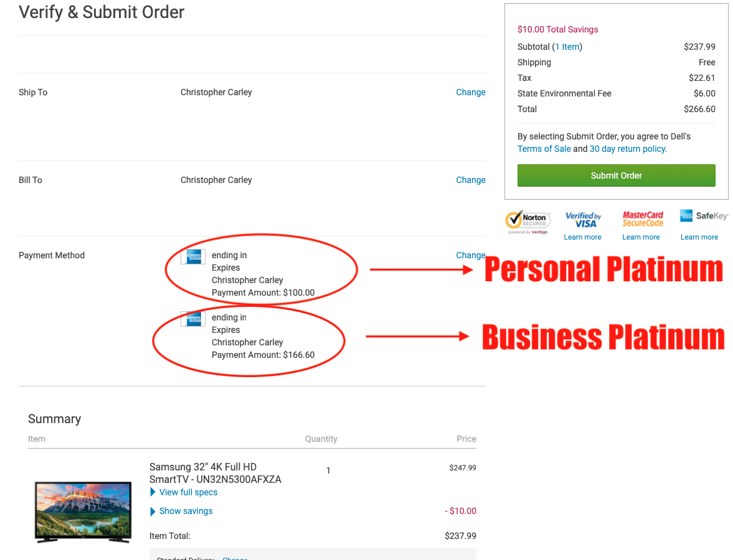Open the 30 day return policy link
Image resolution: width=733 pixels, height=560 pixels.
627,149
